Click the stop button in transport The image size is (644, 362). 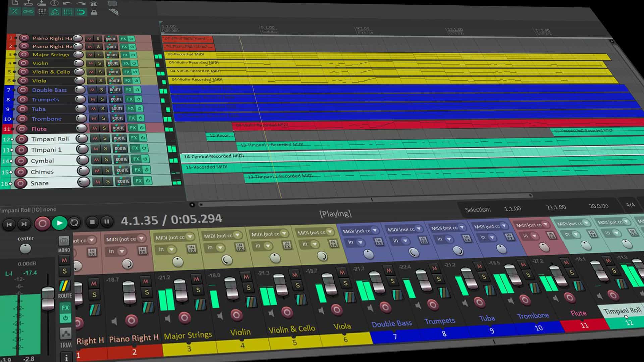coord(92,222)
